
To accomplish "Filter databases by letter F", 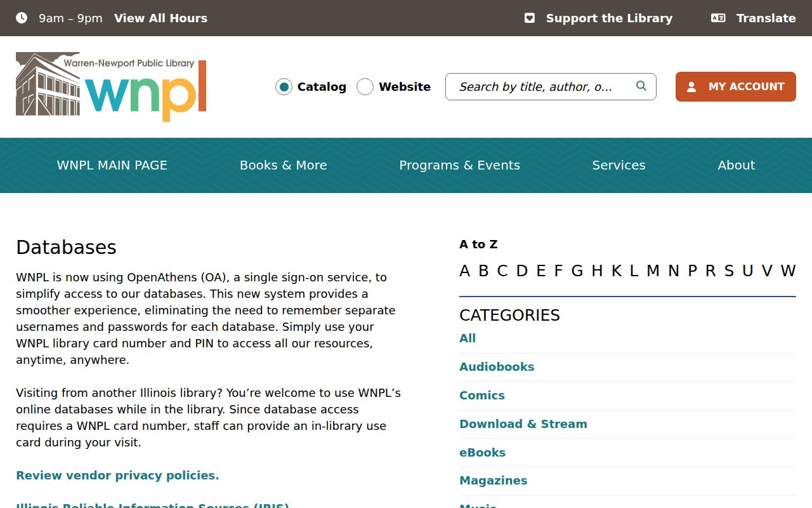I will pyautogui.click(x=558, y=271).
